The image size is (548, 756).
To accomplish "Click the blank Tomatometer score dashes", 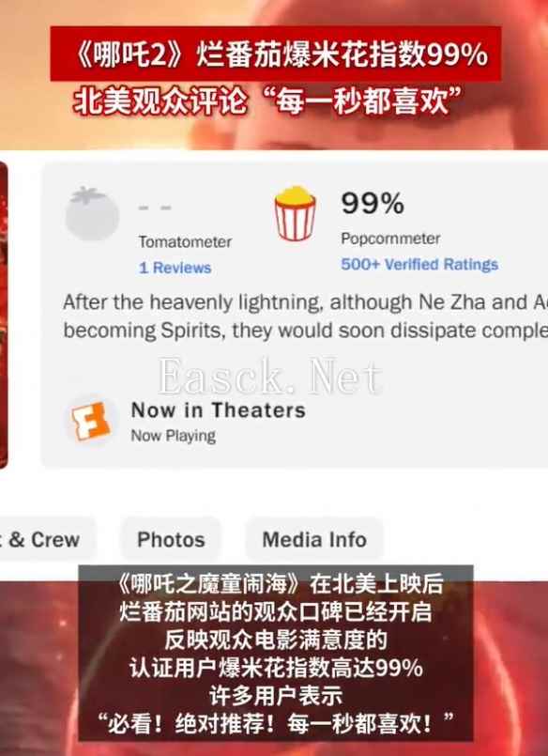I will pyautogui.click(x=155, y=208).
